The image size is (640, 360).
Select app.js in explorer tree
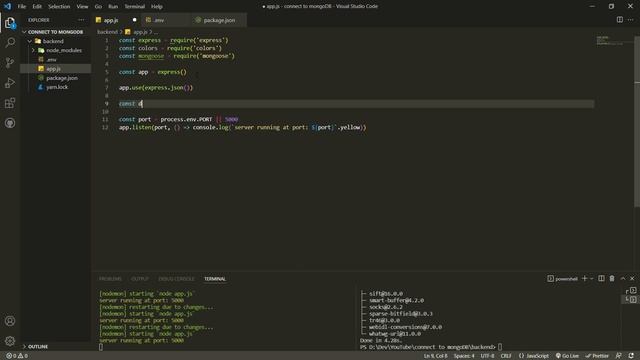tap(56, 69)
